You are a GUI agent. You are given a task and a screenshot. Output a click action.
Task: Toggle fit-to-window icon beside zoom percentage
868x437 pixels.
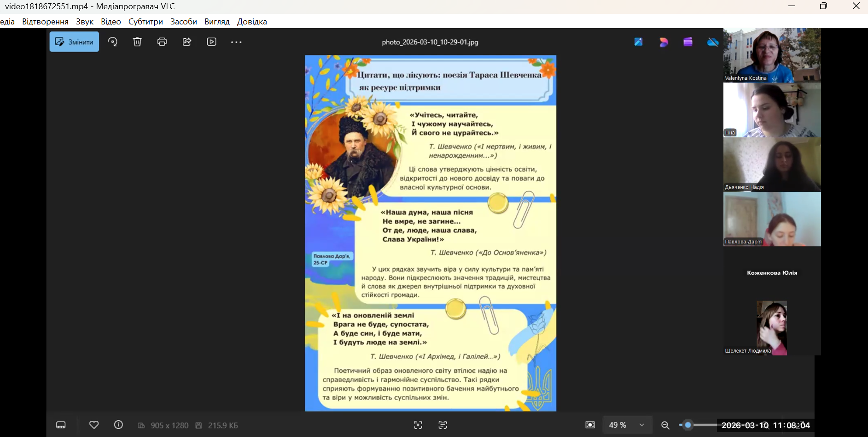pyautogui.click(x=590, y=425)
